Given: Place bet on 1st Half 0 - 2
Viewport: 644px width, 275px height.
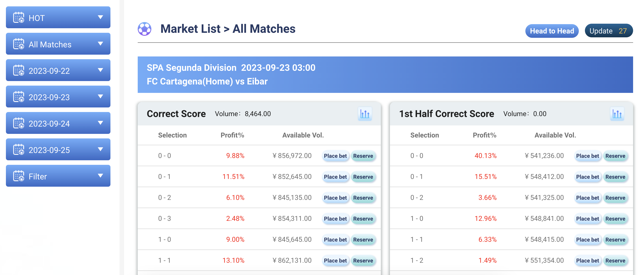Looking at the screenshot, I should tap(587, 198).
